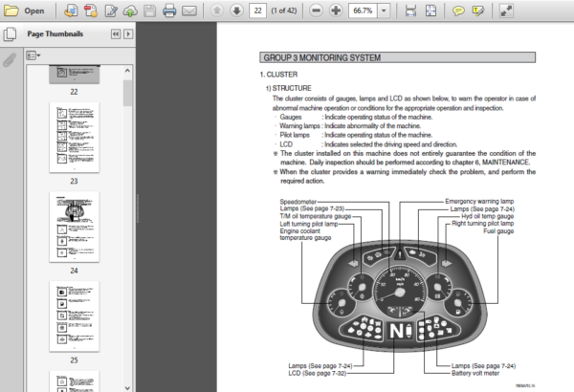Open the zoom level dropdown arrow
The height and width of the screenshot is (392, 574).
(x=384, y=11)
